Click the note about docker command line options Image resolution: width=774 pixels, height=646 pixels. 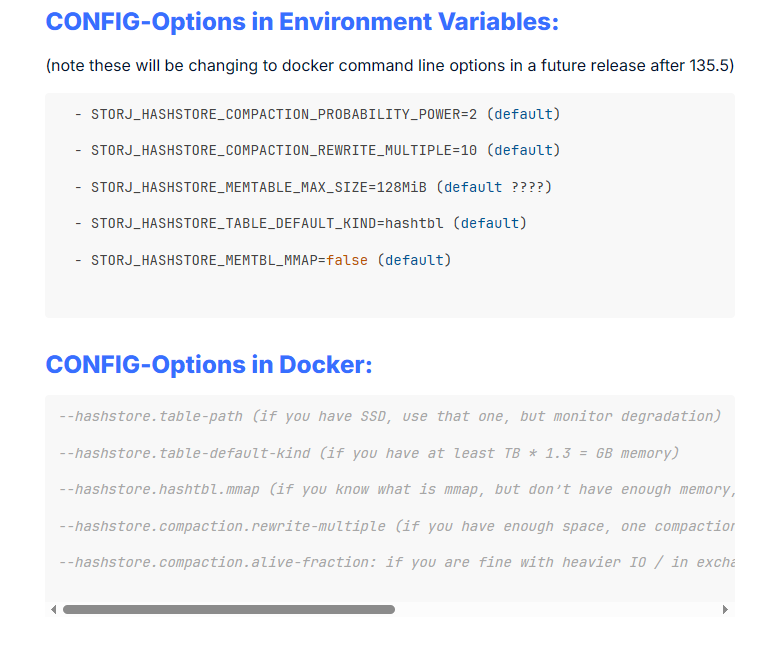(390, 66)
